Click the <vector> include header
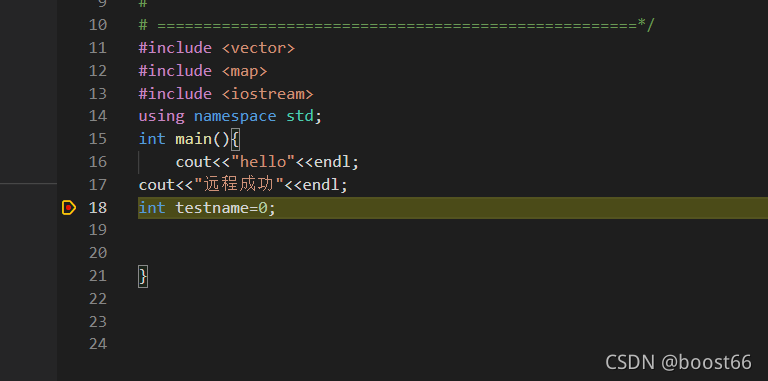The width and height of the screenshot is (768, 381). [258, 48]
